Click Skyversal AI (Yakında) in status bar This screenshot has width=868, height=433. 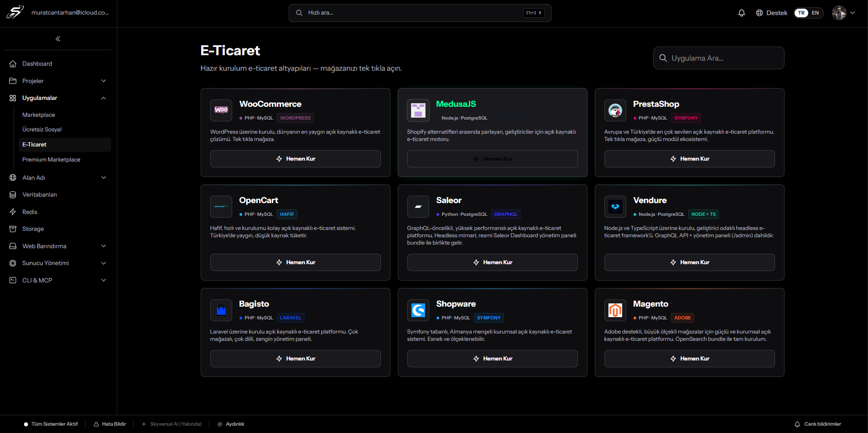[172, 424]
